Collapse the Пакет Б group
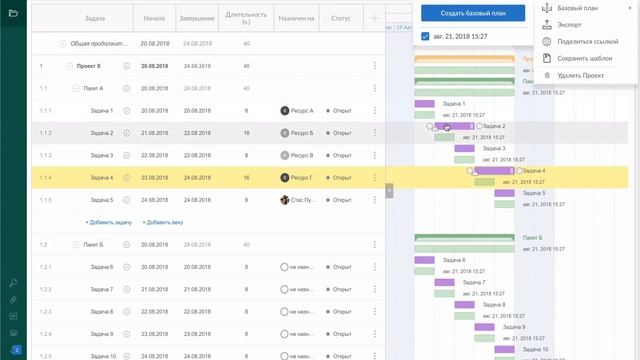The width and height of the screenshot is (640, 360). [x=76, y=245]
